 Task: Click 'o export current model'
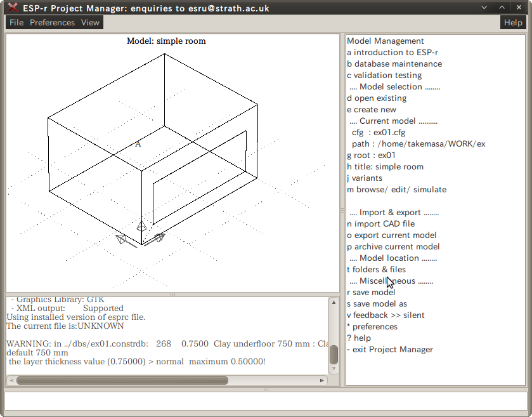click(391, 235)
